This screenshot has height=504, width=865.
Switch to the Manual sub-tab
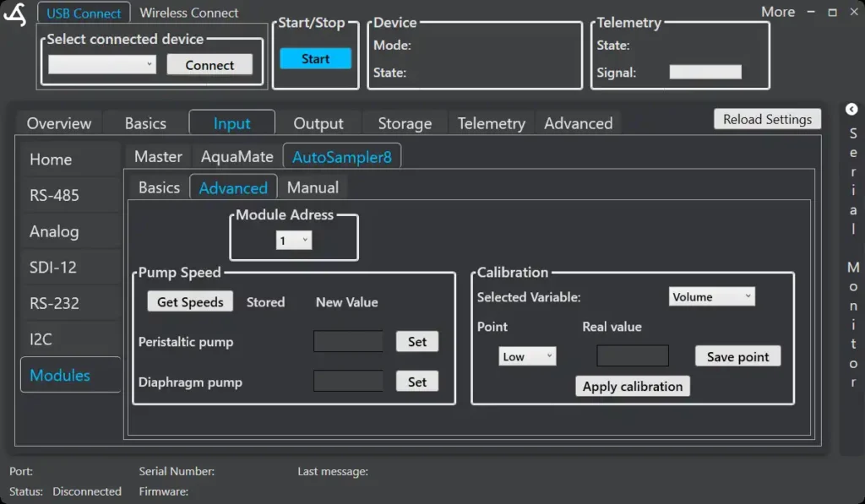click(x=313, y=187)
